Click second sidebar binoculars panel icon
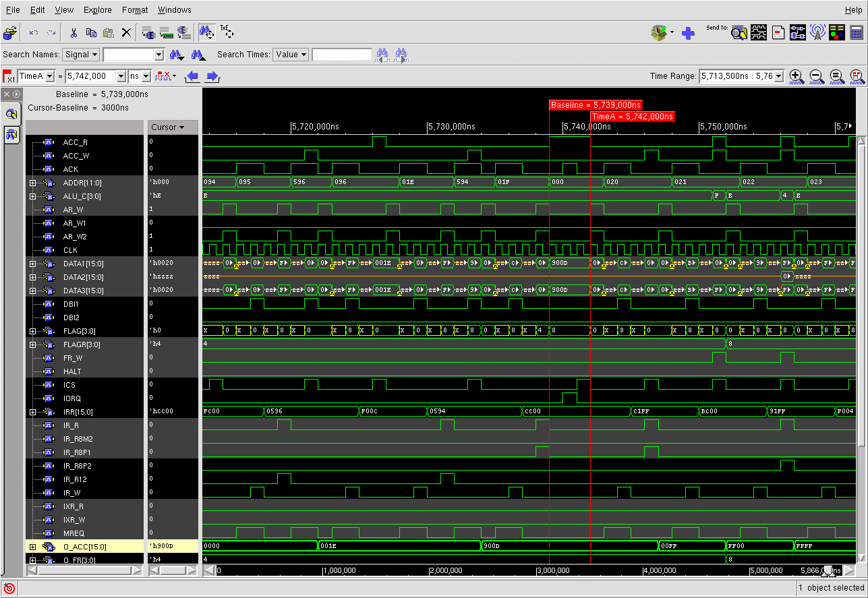The height and width of the screenshot is (598, 868). [x=11, y=134]
